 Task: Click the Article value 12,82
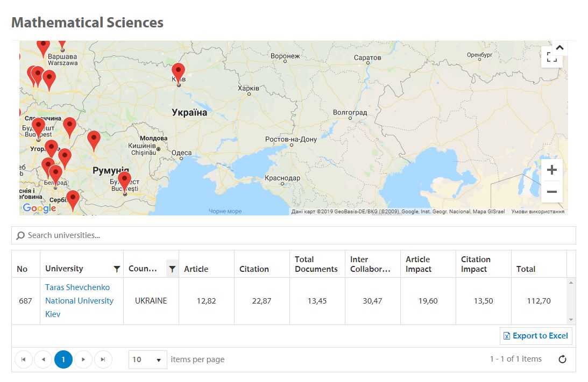[206, 301]
